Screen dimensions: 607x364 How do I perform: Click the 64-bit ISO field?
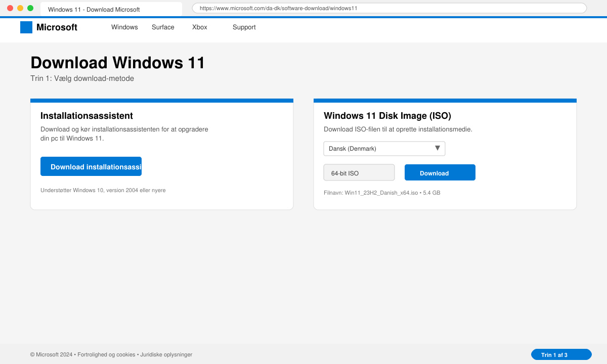359,172
